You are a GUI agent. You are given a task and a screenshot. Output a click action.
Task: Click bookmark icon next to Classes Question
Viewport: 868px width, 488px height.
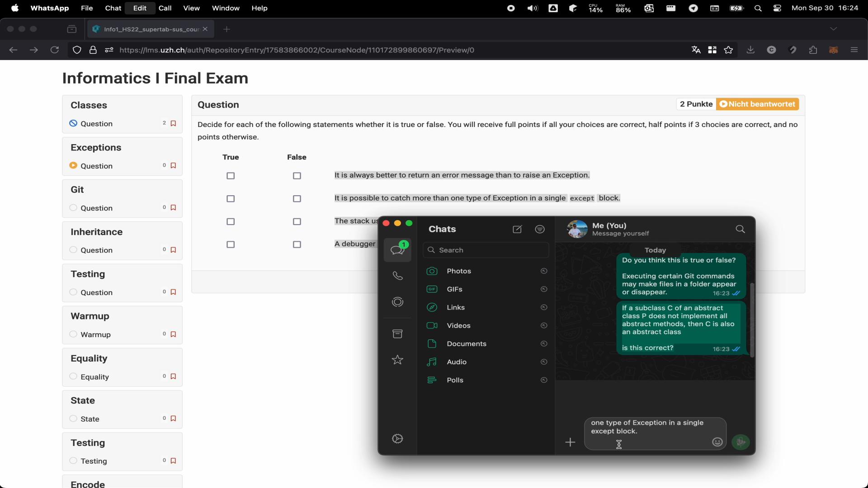(x=174, y=123)
